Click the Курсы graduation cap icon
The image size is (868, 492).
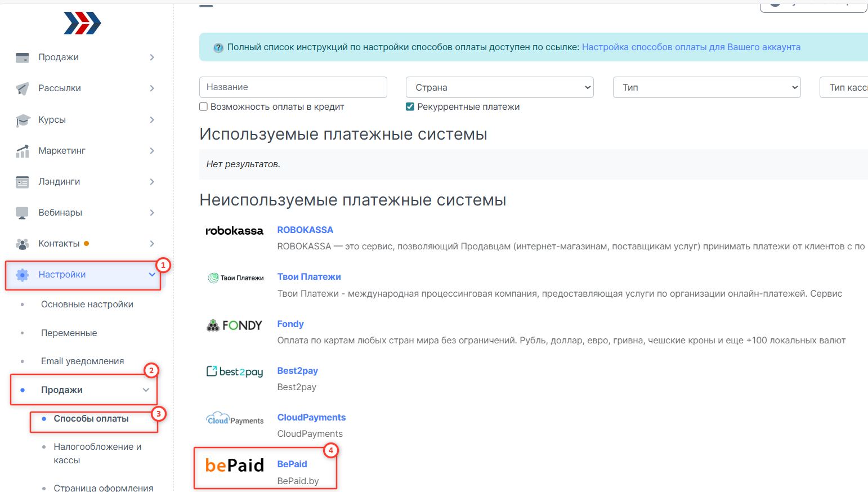click(22, 120)
